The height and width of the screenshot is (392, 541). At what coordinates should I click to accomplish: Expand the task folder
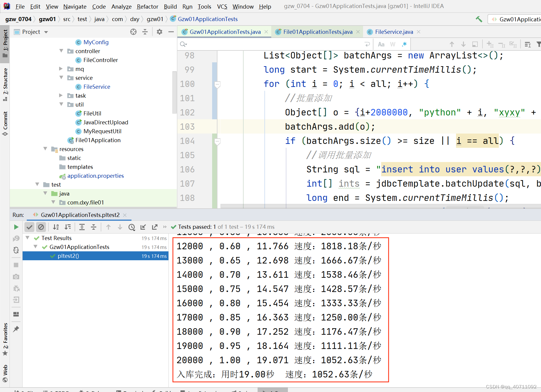[61, 96]
